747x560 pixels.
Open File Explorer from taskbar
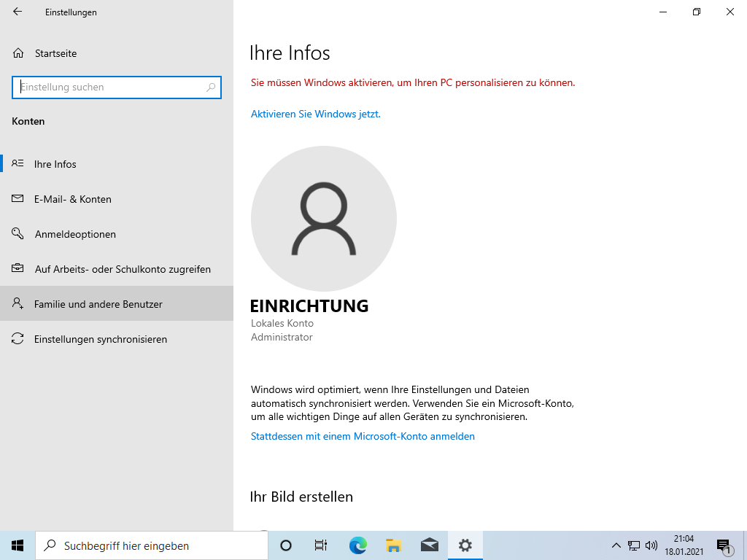click(394, 545)
